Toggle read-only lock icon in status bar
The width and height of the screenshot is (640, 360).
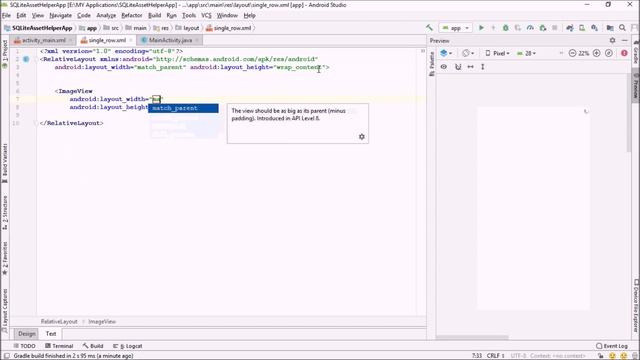600,356
